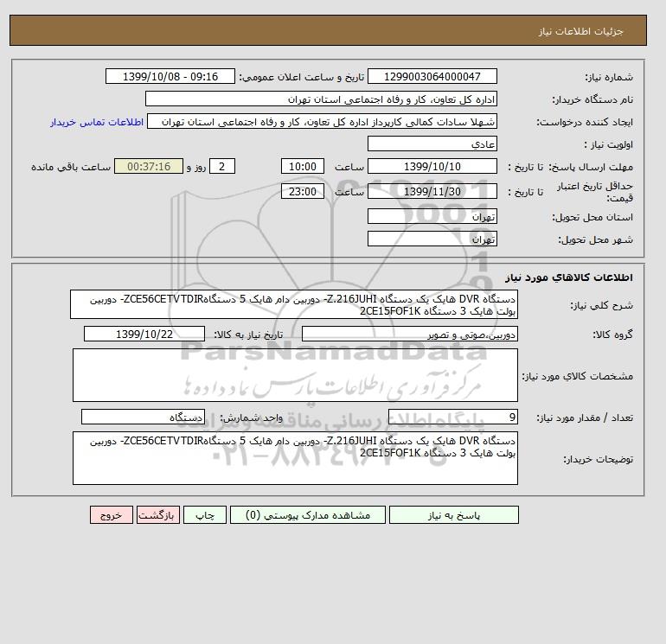Click the تاریخ نیاز به کالا field 1399/10/22

[x=144, y=334]
